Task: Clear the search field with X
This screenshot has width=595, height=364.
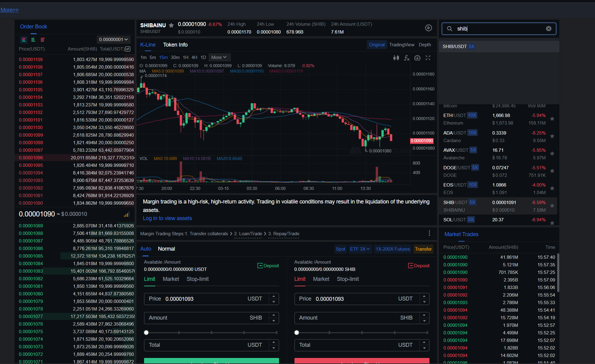Action: pyautogui.click(x=548, y=29)
